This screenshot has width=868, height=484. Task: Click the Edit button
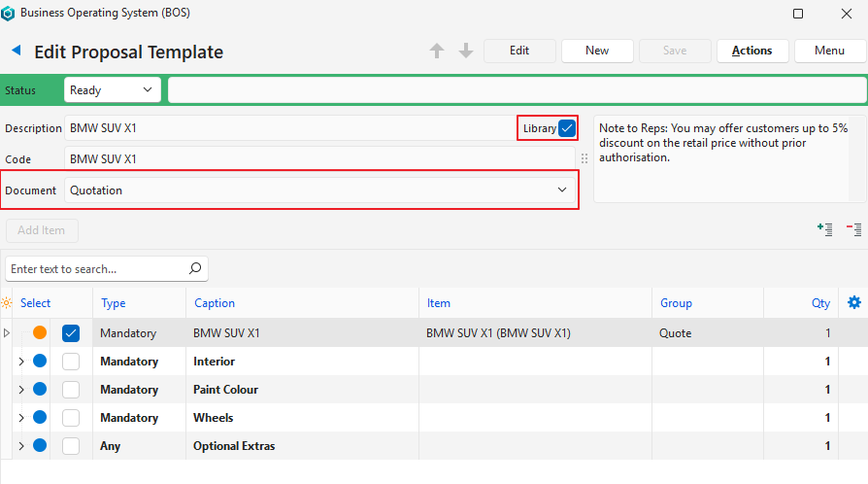(519, 51)
